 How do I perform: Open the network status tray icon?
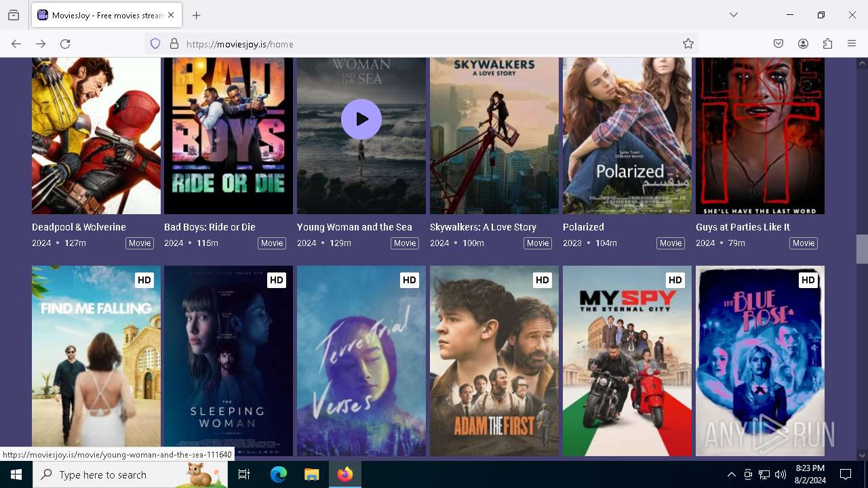764,474
